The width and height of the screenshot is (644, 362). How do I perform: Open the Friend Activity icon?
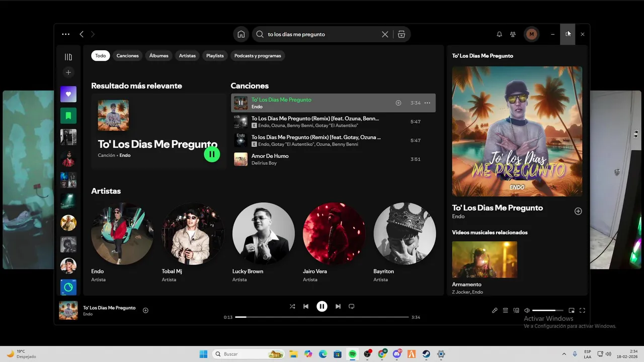pyautogui.click(x=513, y=34)
